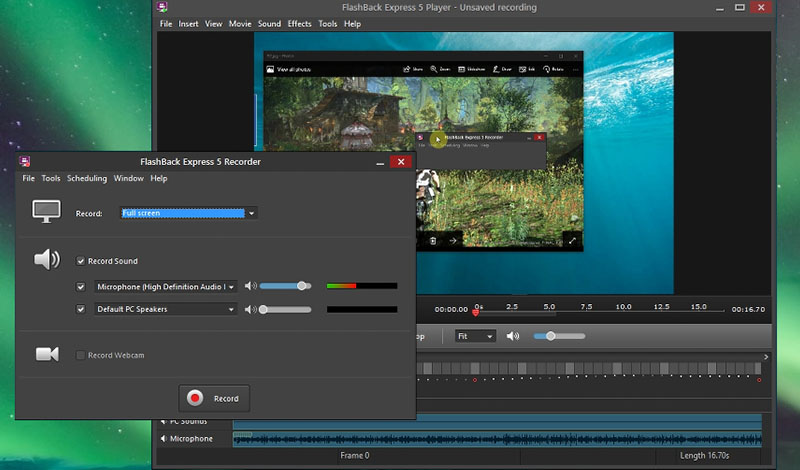Viewport: 800px width, 470px height.
Task: Click the Rotate icon in recorded Photos toolbar
Action: click(546, 69)
